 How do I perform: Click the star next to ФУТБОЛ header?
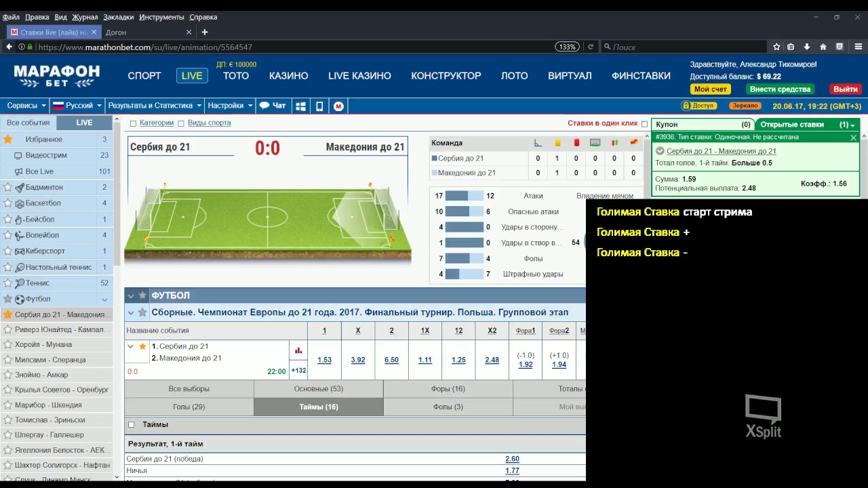point(142,296)
